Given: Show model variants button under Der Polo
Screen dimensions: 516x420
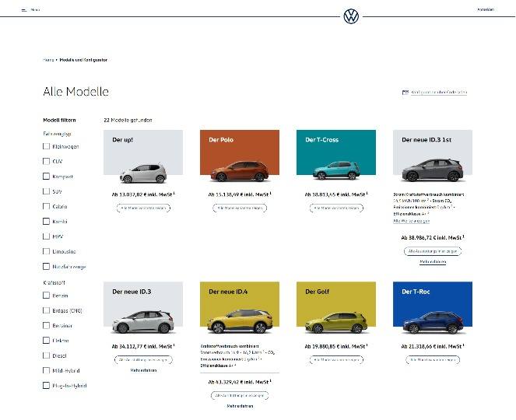Looking at the screenshot, I should pos(240,208).
